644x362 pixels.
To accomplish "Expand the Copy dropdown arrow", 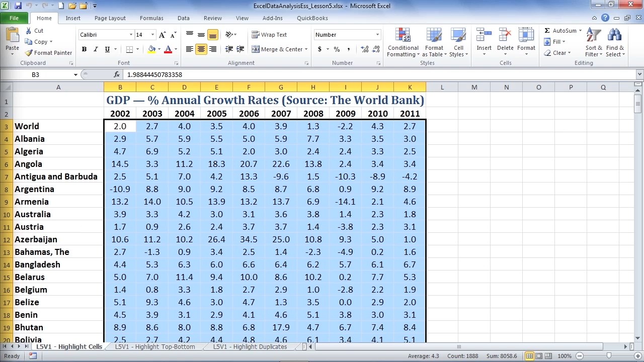I will (51, 42).
